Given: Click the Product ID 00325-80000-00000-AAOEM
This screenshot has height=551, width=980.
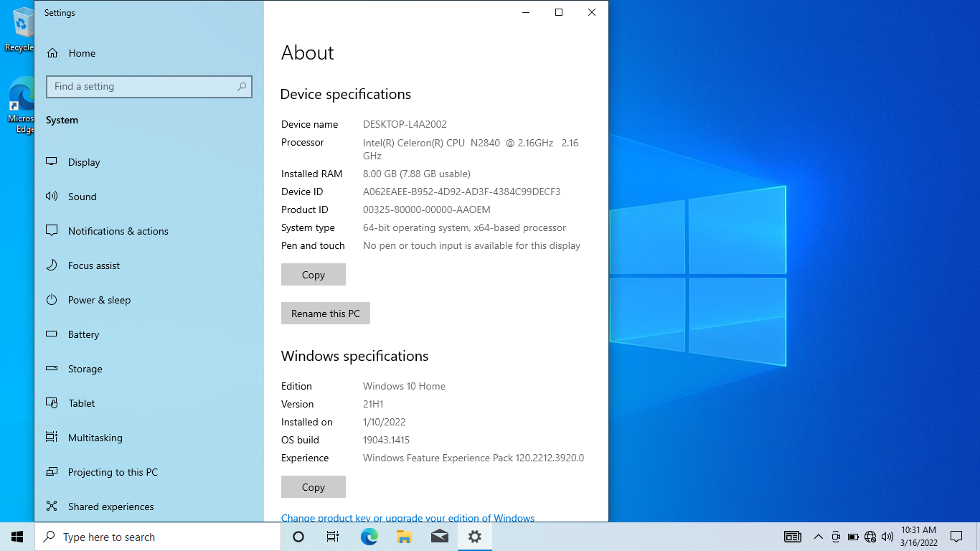Looking at the screenshot, I should (427, 209).
